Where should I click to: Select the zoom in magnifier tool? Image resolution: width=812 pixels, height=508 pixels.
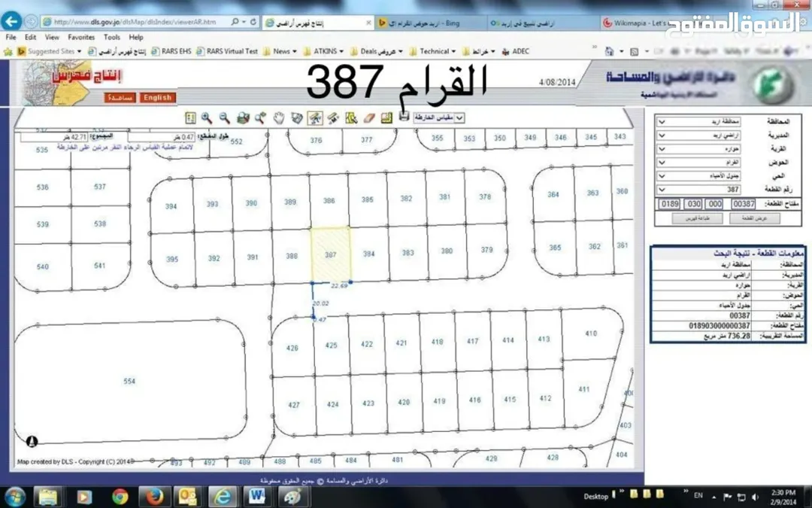click(x=207, y=118)
